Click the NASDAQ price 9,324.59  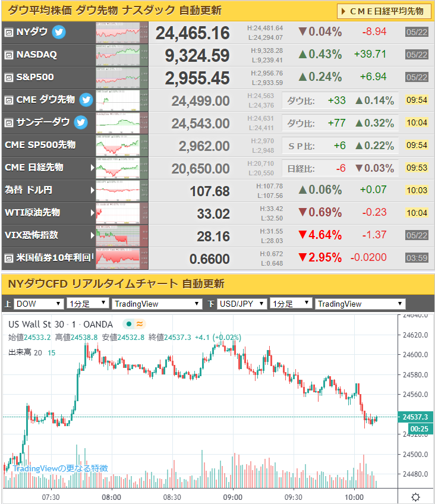click(197, 56)
